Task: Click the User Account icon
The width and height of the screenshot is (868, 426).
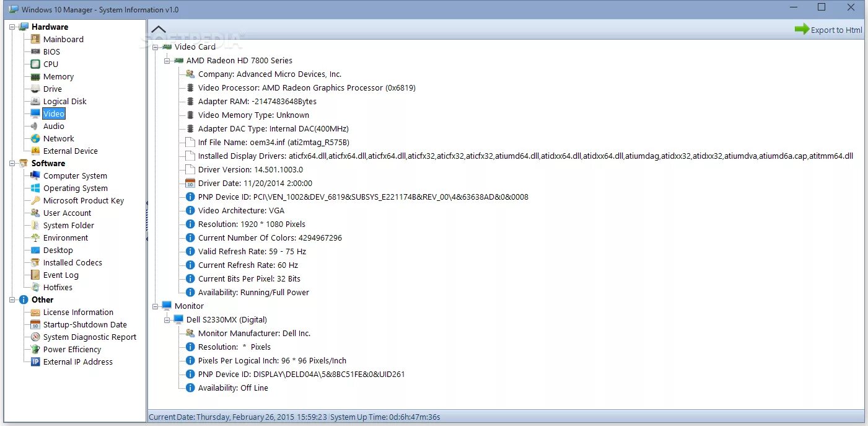Action: pyautogui.click(x=35, y=213)
